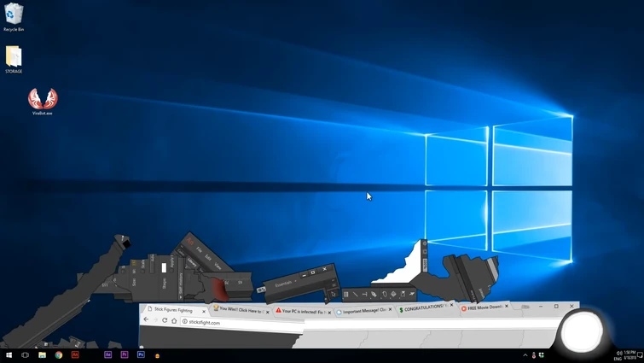644x363 pixels.
Task: Open the volume control in system tray
Action: pyautogui.click(x=619, y=353)
